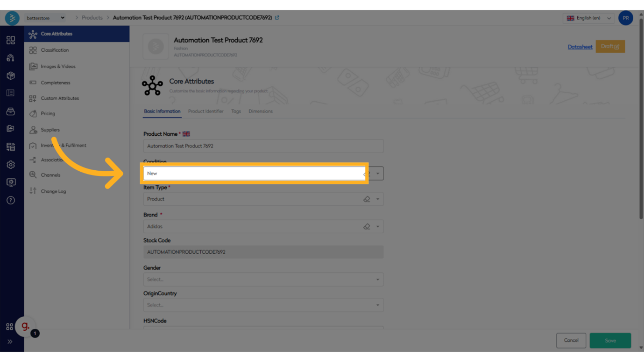The width and height of the screenshot is (644, 362).
Task: Expand the left rail with double-chevron icon
Action: pos(10,341)
